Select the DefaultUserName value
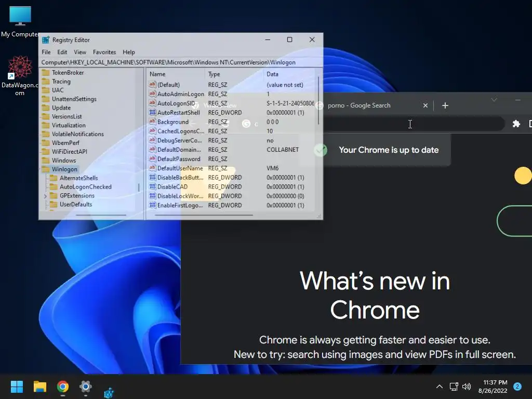This screenshot has width=532, height=399. (x=180, y=168)
